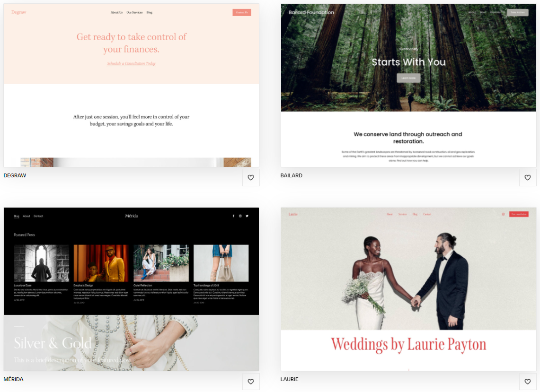Favorite the Mérida template with its heart
The image size is (540, 392).
pyautogui.click(x=251, y=381)
